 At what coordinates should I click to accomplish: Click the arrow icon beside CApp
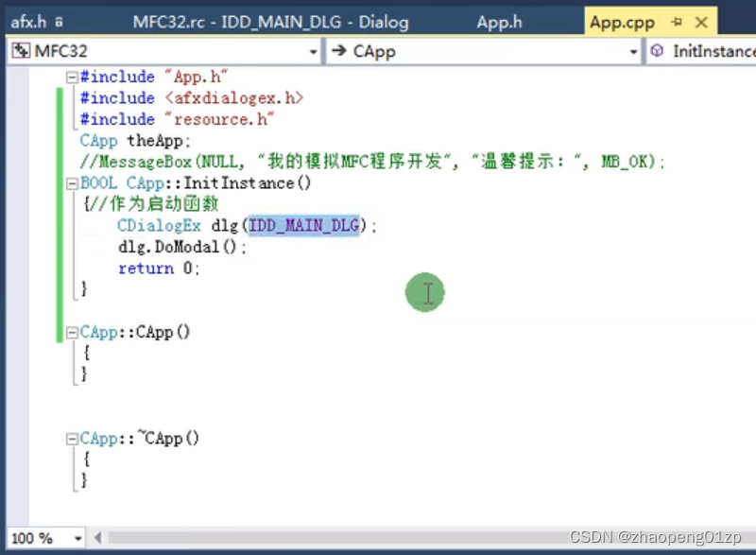click(x=339, y=50)
